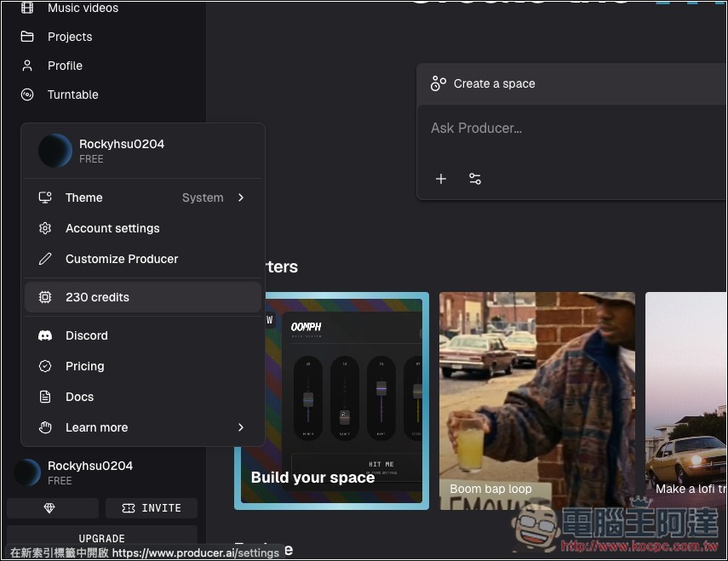Click the Customize Producer pencil icon
The height and width of the screenshot is (561, 728).
tap(45, 259)
